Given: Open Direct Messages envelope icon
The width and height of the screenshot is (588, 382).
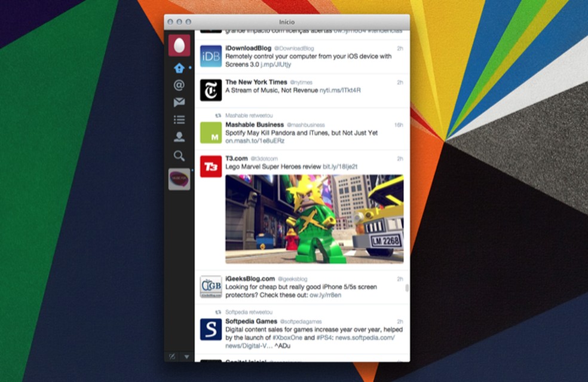Looking at the screenshot, I should tap(179, 102).
